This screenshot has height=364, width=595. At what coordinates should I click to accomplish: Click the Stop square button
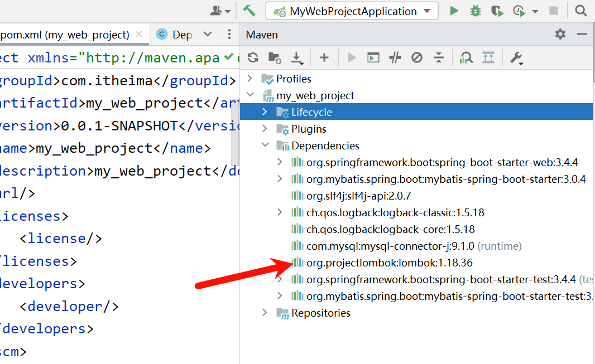(554, 11)
